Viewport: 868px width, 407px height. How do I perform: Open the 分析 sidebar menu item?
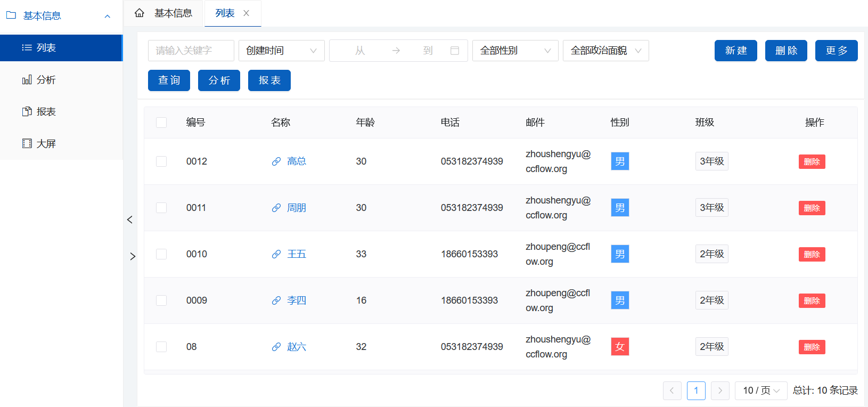pyautogui.click(x=61, y=80)
